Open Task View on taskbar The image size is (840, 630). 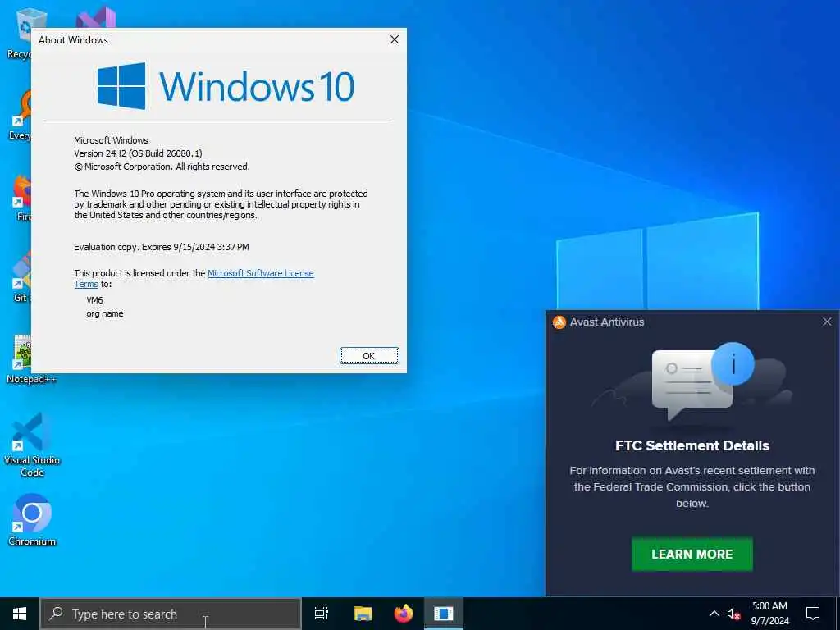point(322,614)
